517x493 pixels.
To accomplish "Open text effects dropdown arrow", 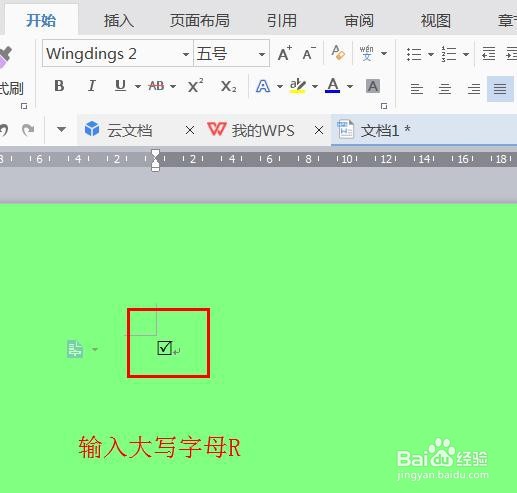I will pos(280,86).
